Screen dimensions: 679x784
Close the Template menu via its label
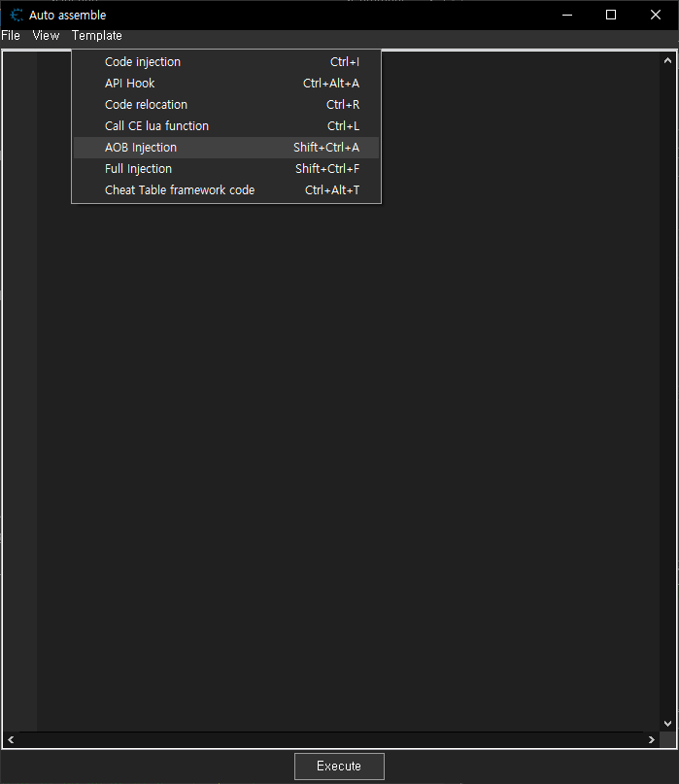point(96,36)
